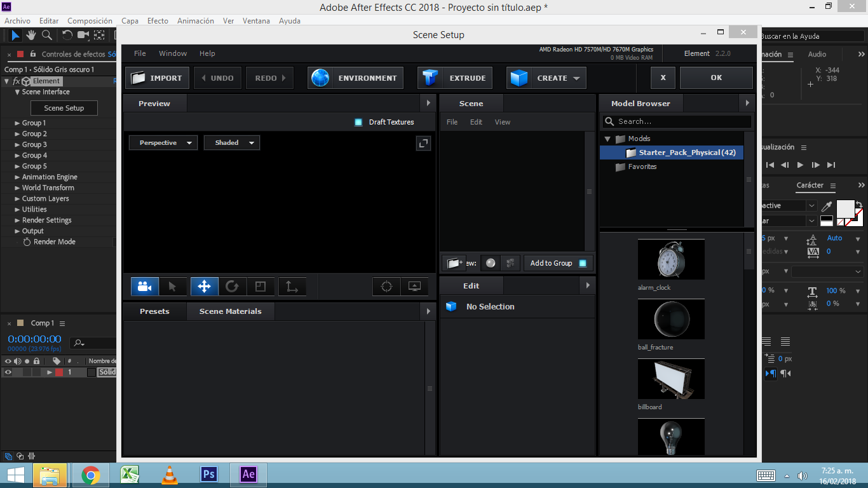Expand the Animation Engine section
The height and width of the screenshot is (488, 868).
point(17,177)
